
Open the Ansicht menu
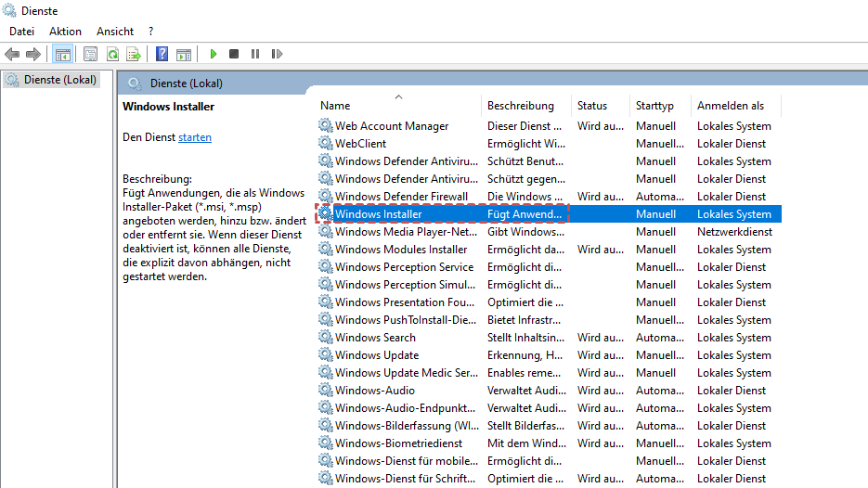click(x=115, y=32)
